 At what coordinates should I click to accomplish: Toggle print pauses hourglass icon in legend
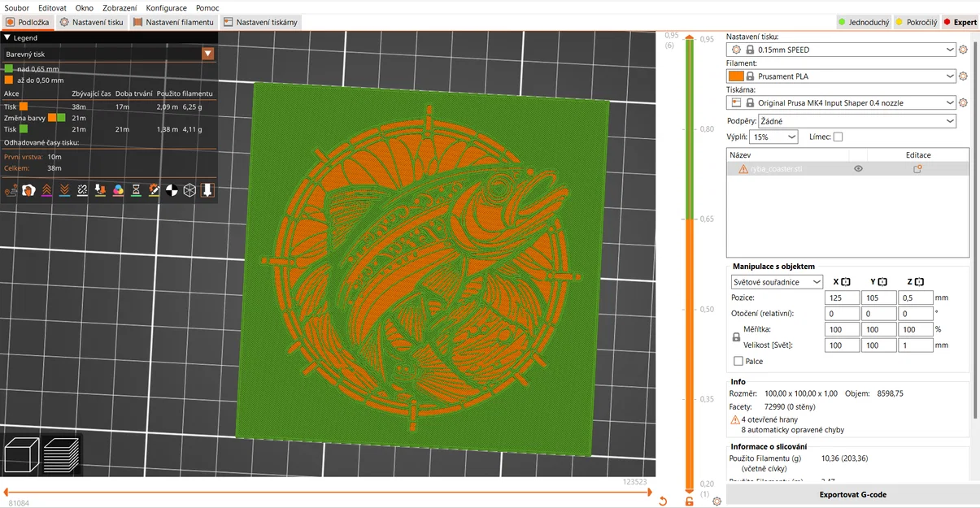click(136, 190)
